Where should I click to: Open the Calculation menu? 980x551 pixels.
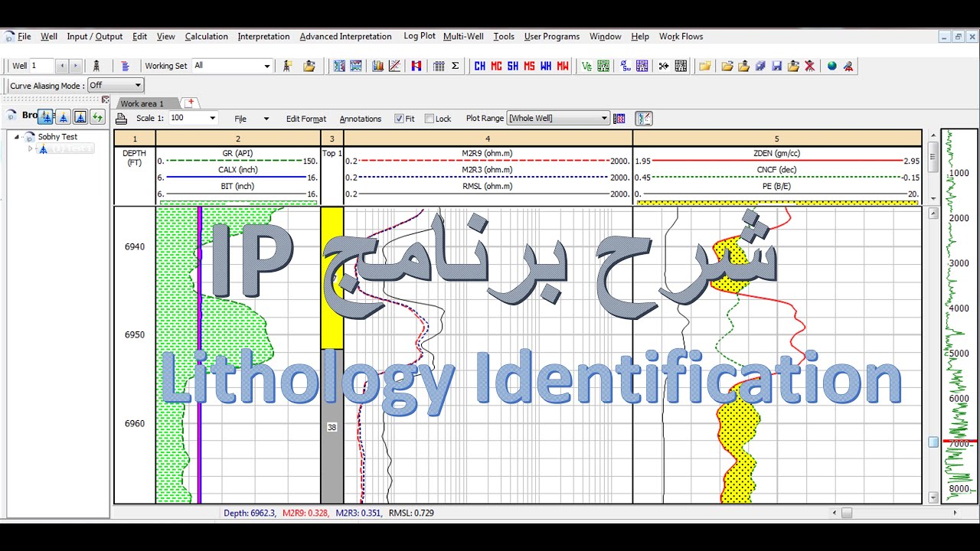coord(207,36)
